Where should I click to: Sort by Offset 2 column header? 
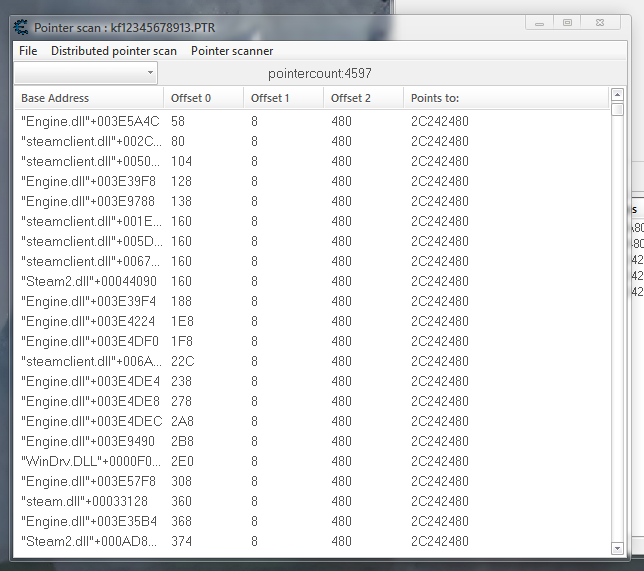click(x=363, y=98)
